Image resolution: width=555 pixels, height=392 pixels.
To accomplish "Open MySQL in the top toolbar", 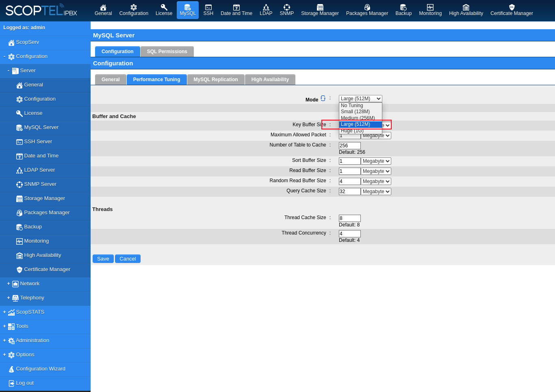I will click(x=188, y=10).
